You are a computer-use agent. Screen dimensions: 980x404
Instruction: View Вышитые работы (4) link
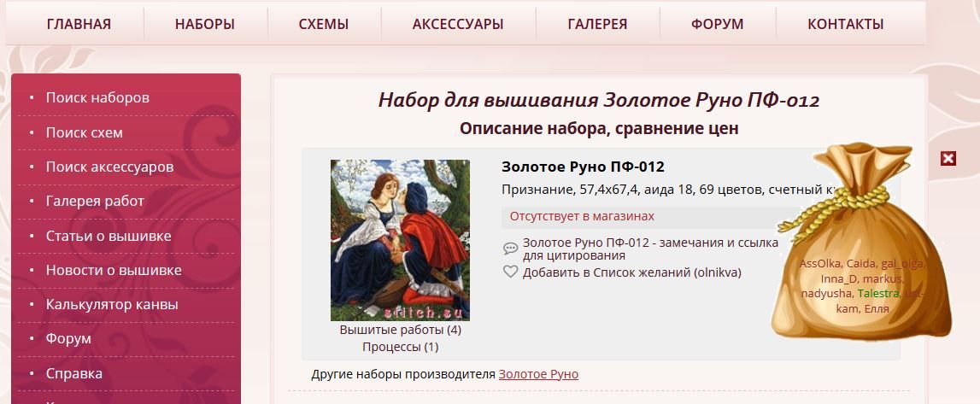click(401, 329)
